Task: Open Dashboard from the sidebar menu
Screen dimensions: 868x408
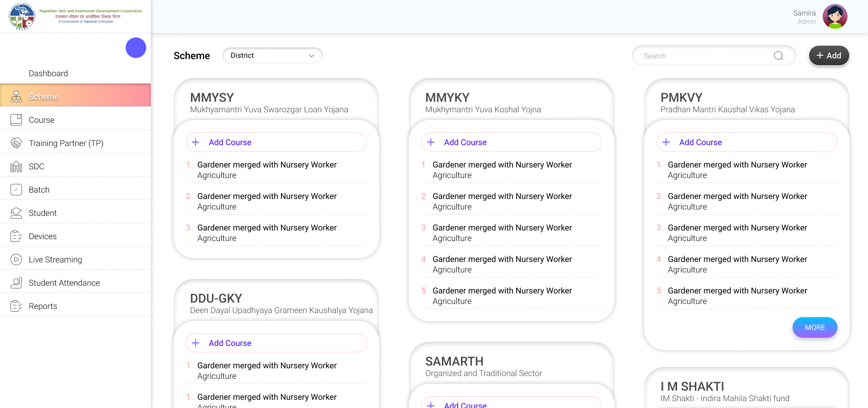Action: point(48,73)
